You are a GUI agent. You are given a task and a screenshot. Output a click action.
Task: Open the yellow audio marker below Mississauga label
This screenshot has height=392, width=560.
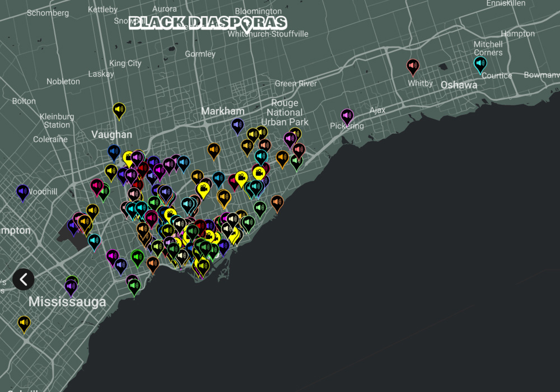click(24, 323)
